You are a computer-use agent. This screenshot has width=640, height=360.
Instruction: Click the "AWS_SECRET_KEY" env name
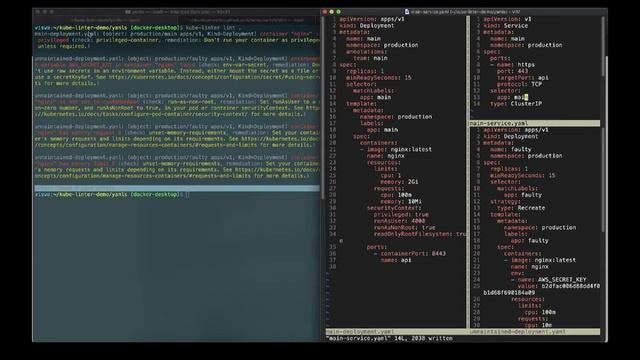562,280
